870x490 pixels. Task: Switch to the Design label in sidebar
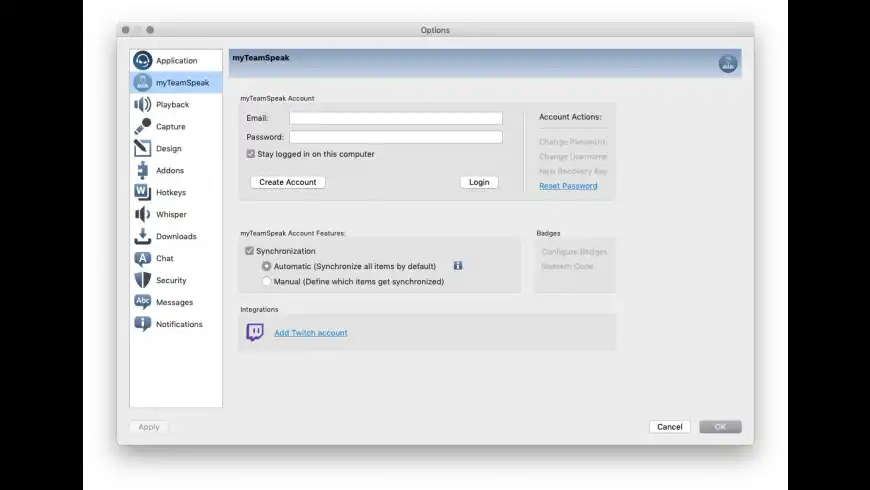coord(169,149)
